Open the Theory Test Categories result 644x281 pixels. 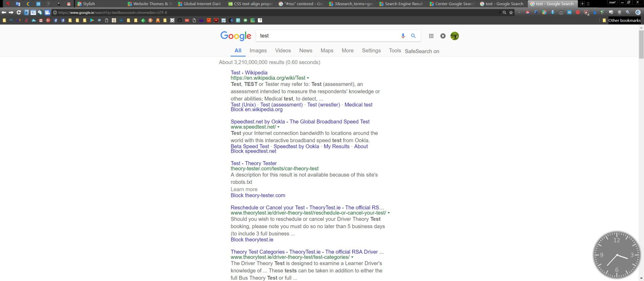click(307, 252)
